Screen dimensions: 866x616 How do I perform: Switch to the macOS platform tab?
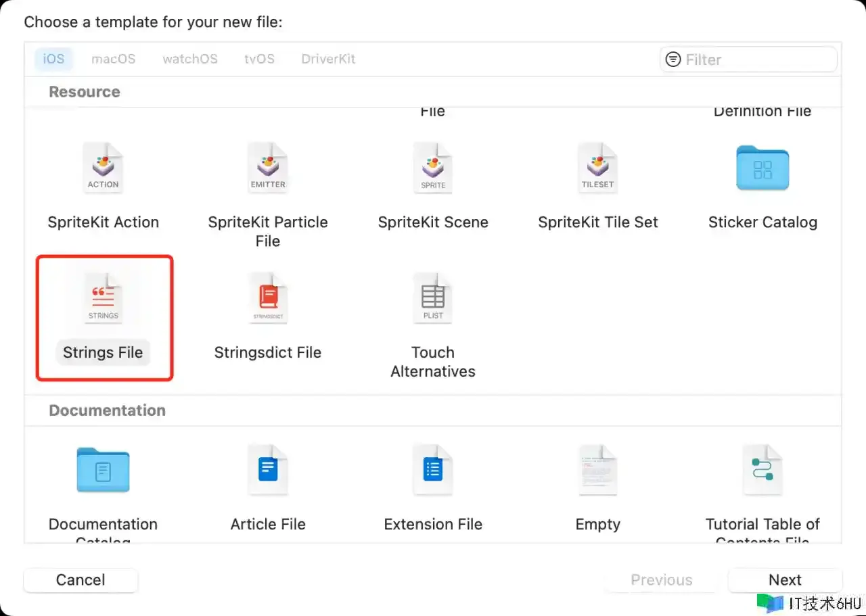114,59
